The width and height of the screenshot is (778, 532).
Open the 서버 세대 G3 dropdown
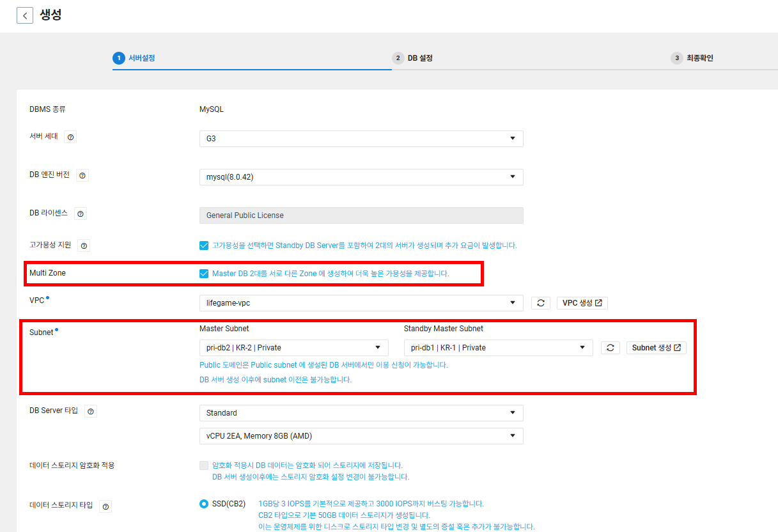(x=361, y=139)
